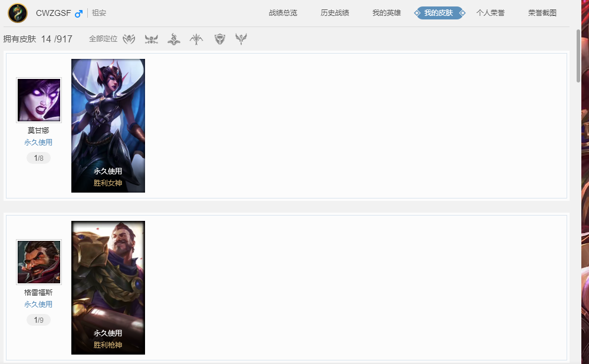Select the 全部定位 filter
Image resolution: width=589 pixels, height=364 pixels.
point(103,39)
